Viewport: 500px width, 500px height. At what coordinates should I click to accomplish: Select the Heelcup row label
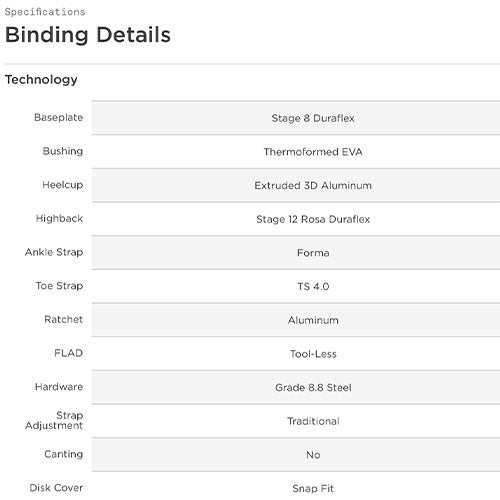(62, 185)
